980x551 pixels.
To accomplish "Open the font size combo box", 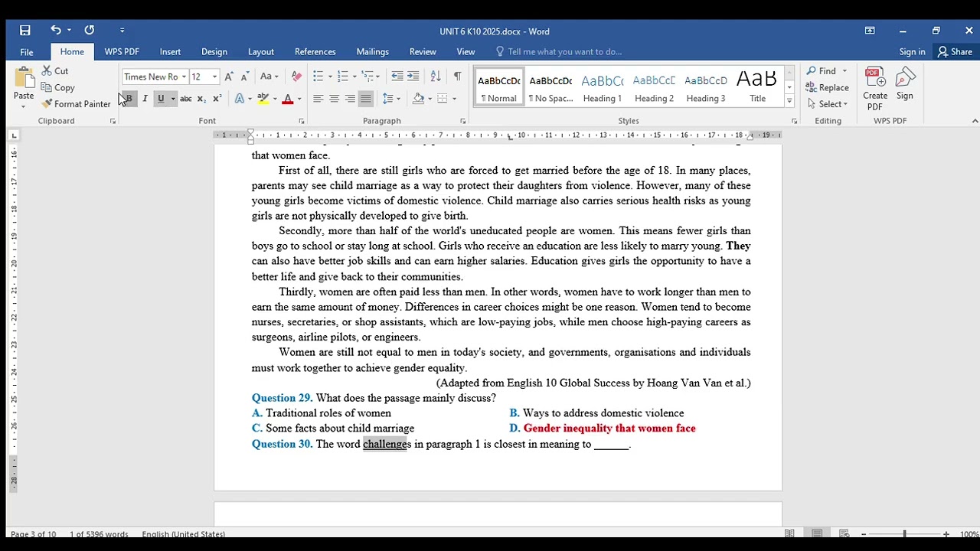I will pos(204,77).
